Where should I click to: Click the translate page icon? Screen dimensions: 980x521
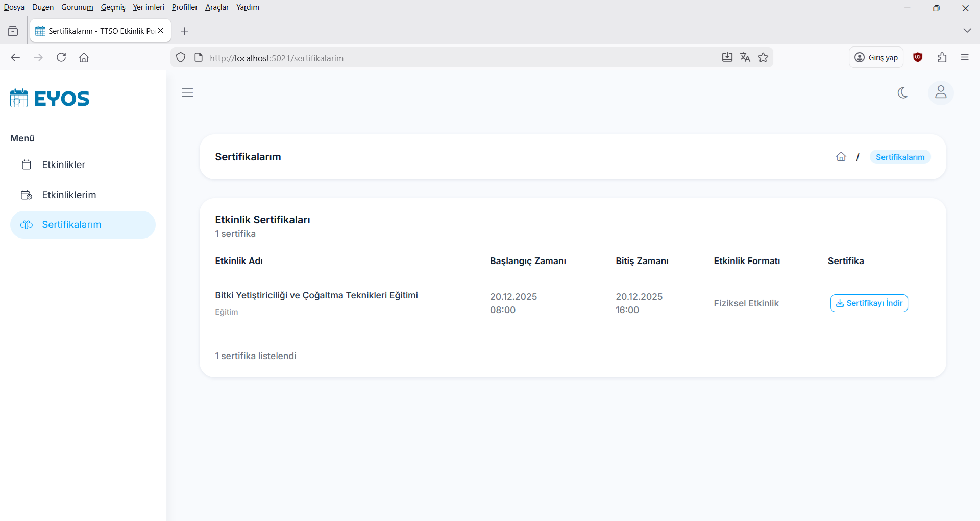point(745,58)
